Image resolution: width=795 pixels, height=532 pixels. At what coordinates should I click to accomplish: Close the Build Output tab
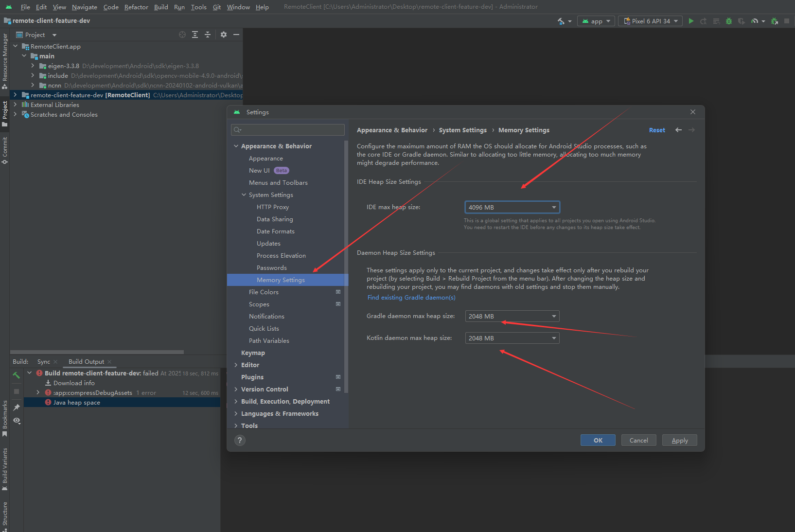tap(109, 361)
